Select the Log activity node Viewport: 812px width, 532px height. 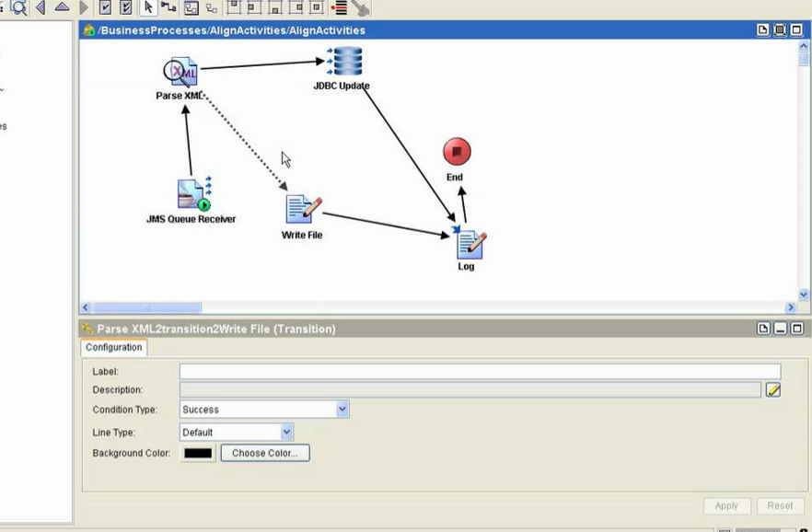(x=470, y=244)
